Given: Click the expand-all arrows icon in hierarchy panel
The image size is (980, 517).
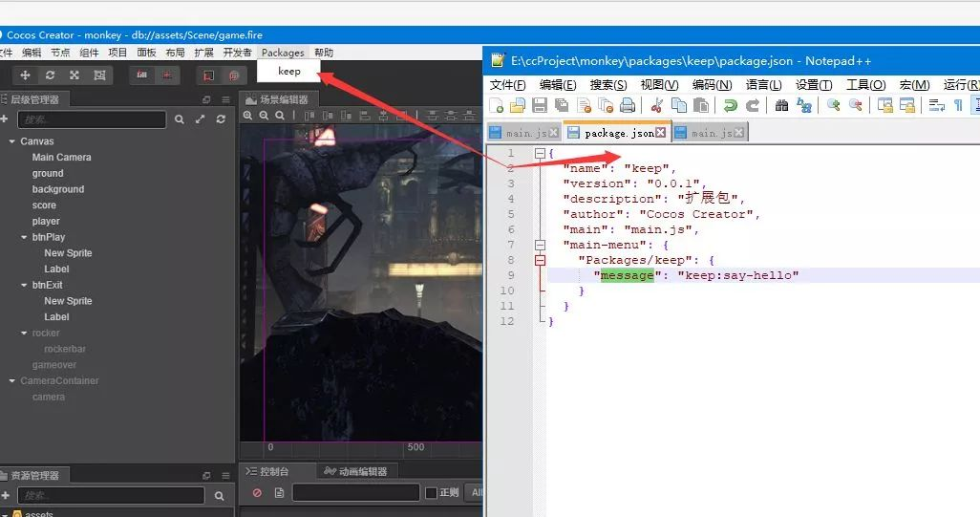Looking at the screenshot, I should 200,118.
